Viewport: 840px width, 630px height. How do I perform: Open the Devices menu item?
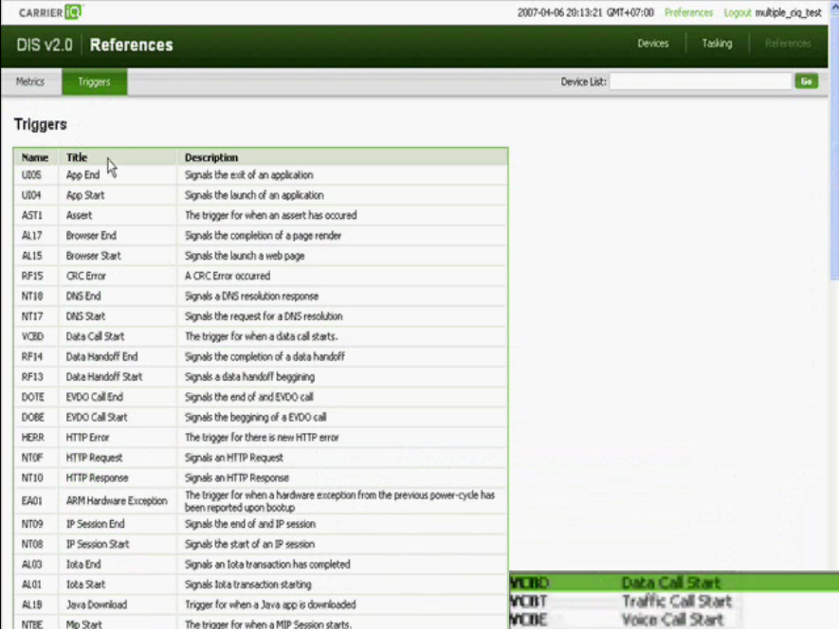click(652, 44)
